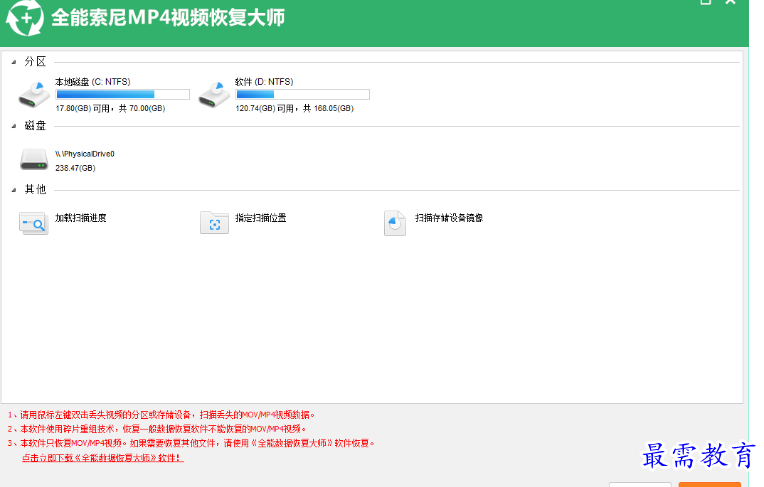
Task: Close the recovery application window
Action: point(730,2)
